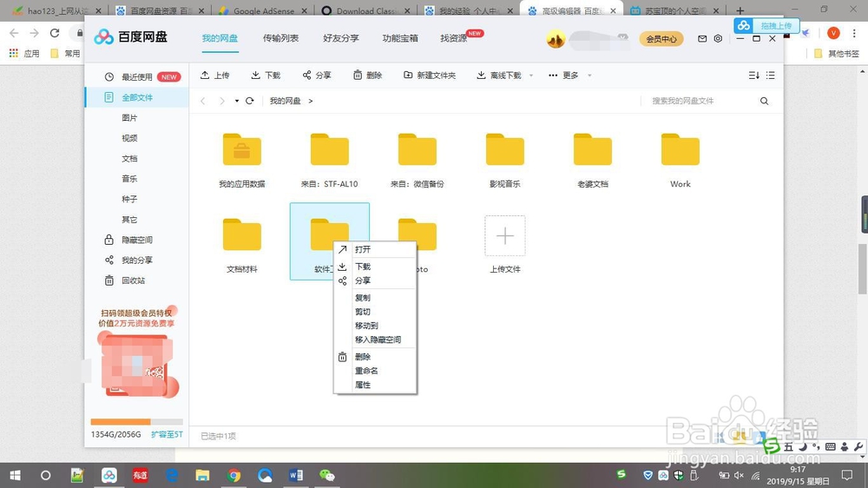Open the 会员中心 button
The image size is (868, 488).
pyautogui.click(x=661, y=39)
